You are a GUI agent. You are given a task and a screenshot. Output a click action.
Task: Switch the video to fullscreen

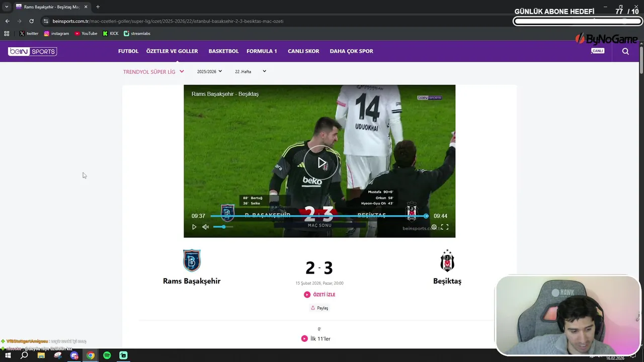pos(445,227)
